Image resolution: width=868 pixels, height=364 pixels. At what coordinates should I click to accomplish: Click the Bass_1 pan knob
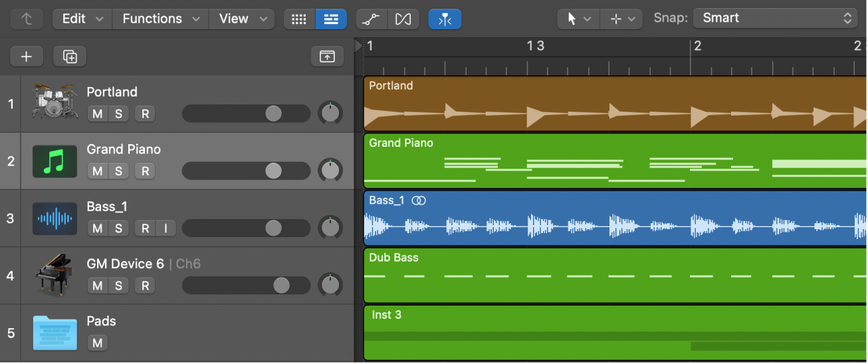(x=330, y=228)
